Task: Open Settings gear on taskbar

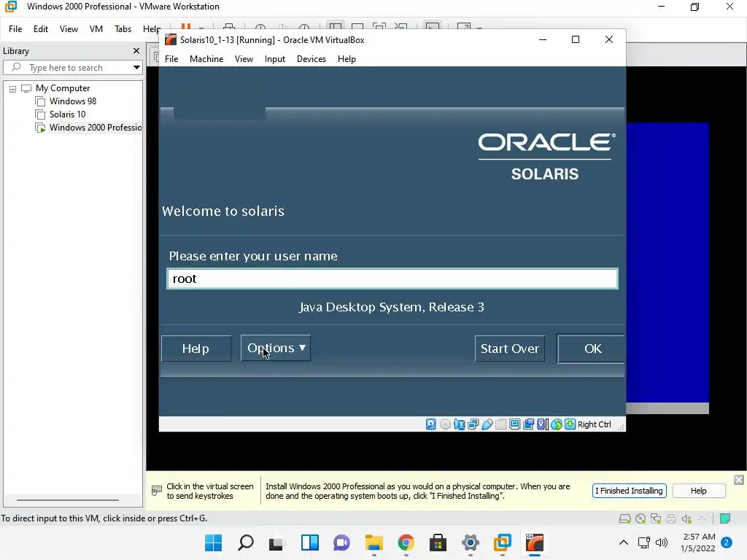Action: point(471,542)
